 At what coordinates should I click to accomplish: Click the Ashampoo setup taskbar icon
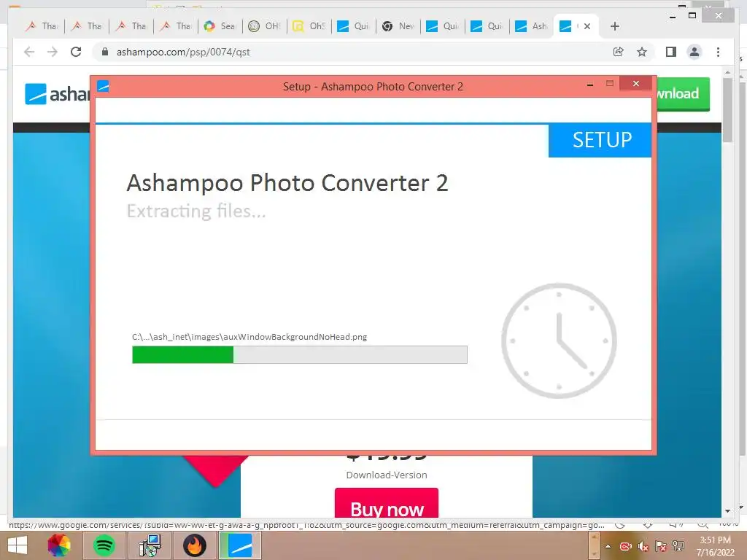pos(240,545)
